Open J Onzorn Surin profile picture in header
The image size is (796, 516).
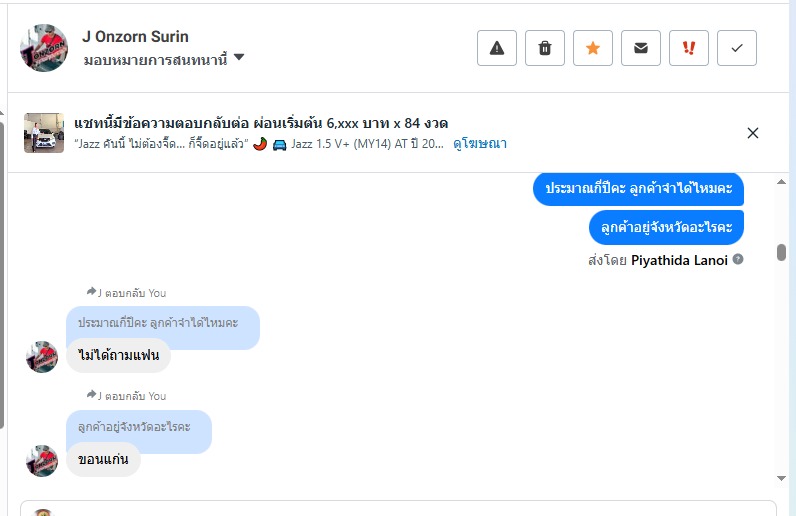point(44,48)
